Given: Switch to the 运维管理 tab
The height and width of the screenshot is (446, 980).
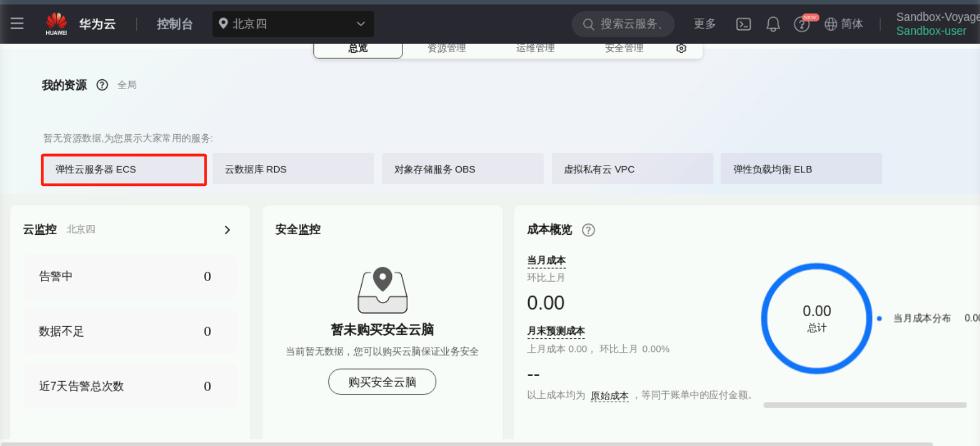Looking at the screenshot, I should click(x=535, y=48).
